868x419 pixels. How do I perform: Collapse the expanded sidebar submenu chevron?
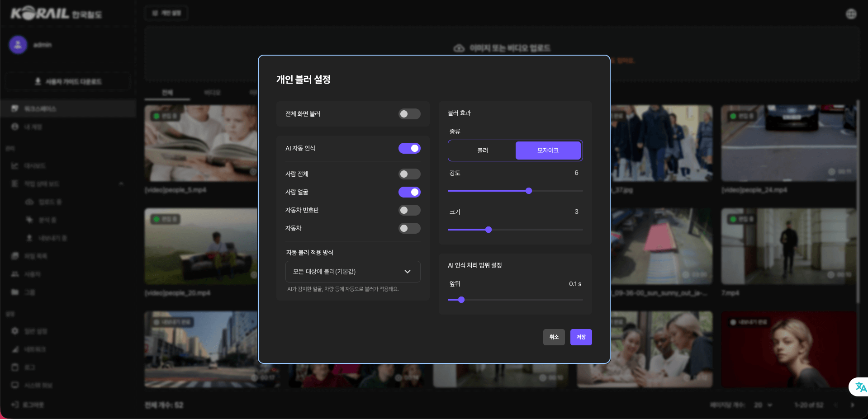tap(121, 184)
